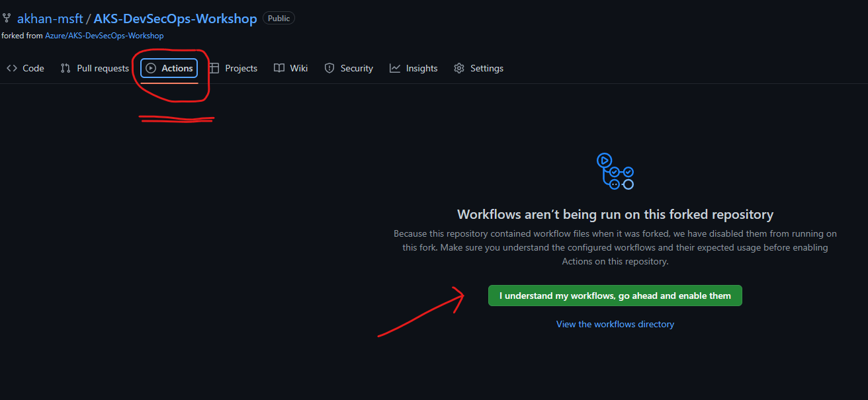Click the Insights graph icon
Viewport: 868px width, 400px height.
[x=394, y=67]
